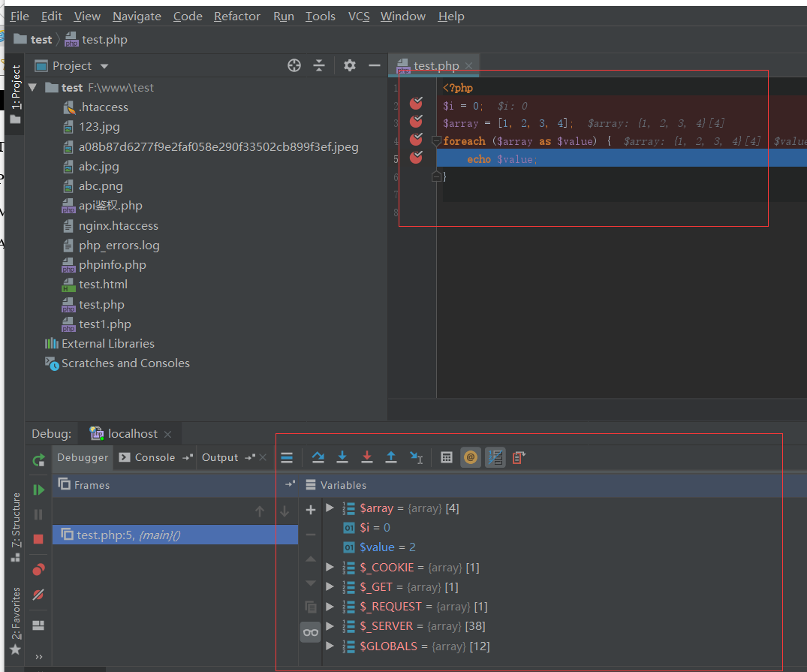Click Step Into icon
Screen dimensions: 807x672
342,457
